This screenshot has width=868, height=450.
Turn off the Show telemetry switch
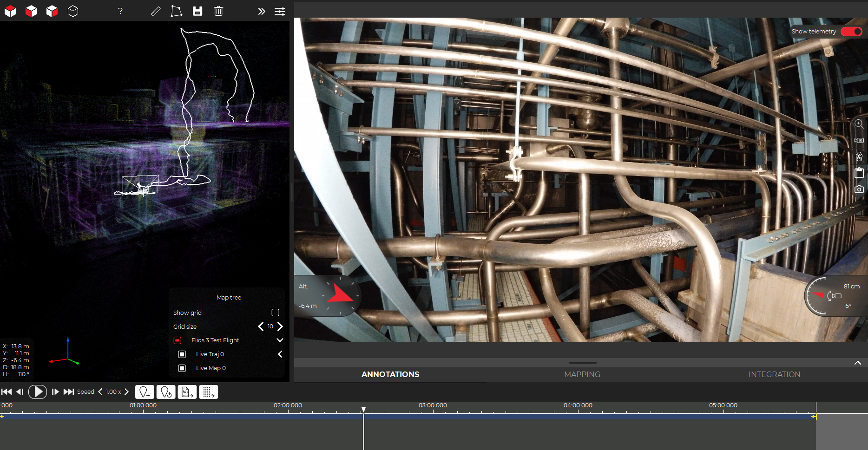(x=851, y=32)
